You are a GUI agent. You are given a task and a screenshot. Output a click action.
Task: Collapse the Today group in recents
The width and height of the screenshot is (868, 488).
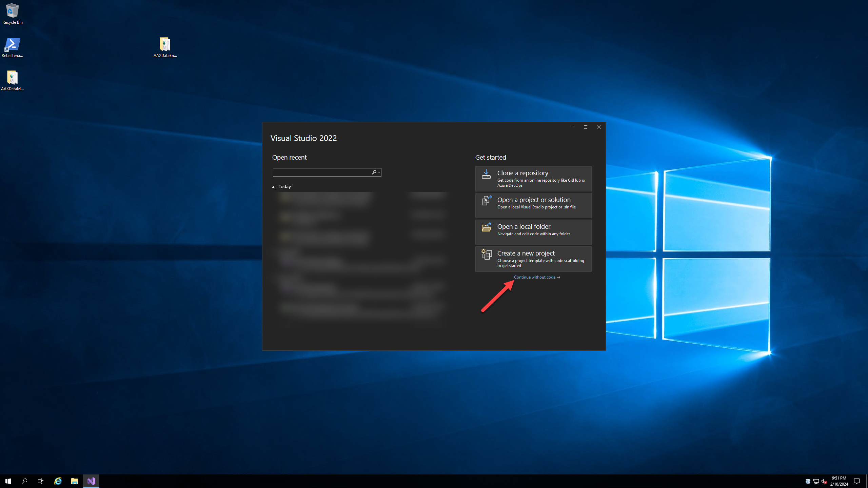pyautogui.click(x=273, y=187)
